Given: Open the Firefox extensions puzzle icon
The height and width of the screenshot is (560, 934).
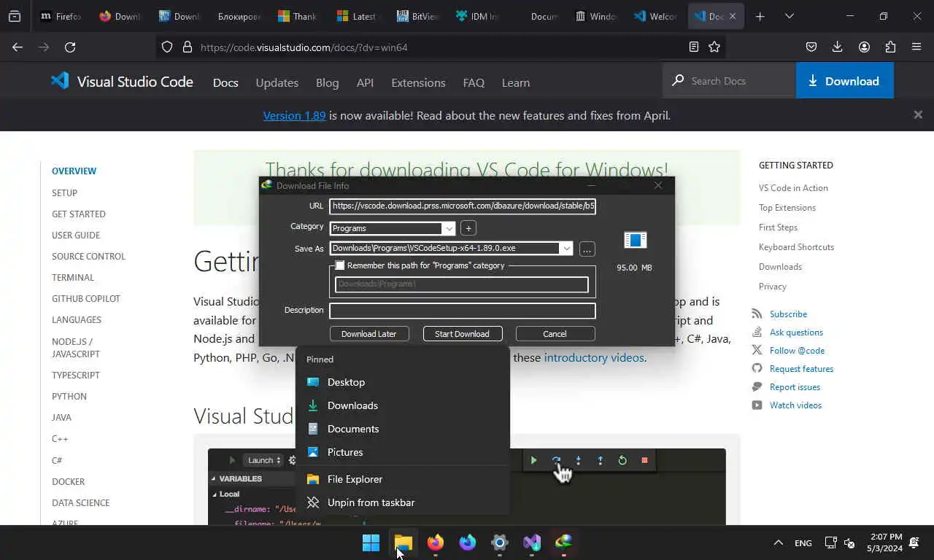Looking at the screenshot, I should [890, 47].
